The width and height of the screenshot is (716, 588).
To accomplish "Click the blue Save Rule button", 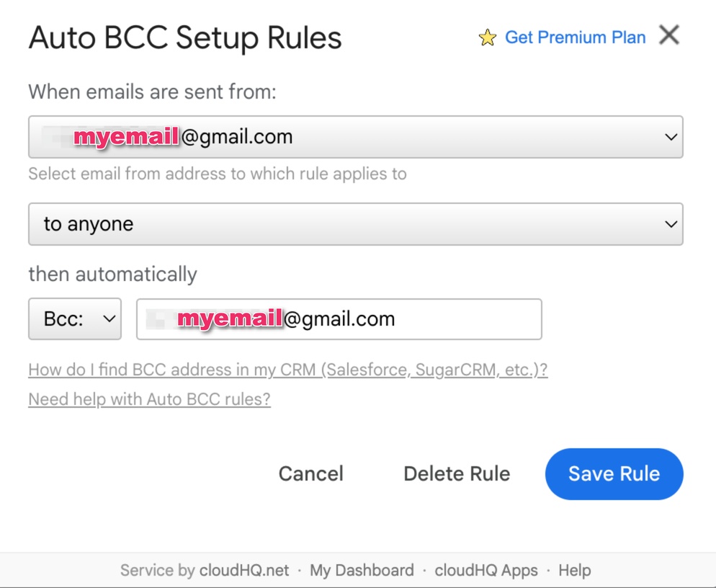I will pyautogui.click(x=614, y=473).
